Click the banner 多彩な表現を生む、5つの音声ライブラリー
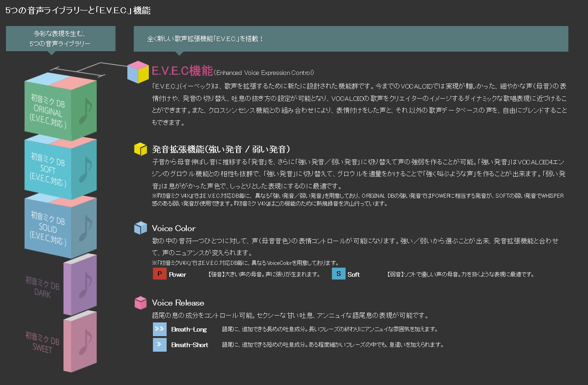The width and height of the screenshot is (588, 385). coord(61,38)
